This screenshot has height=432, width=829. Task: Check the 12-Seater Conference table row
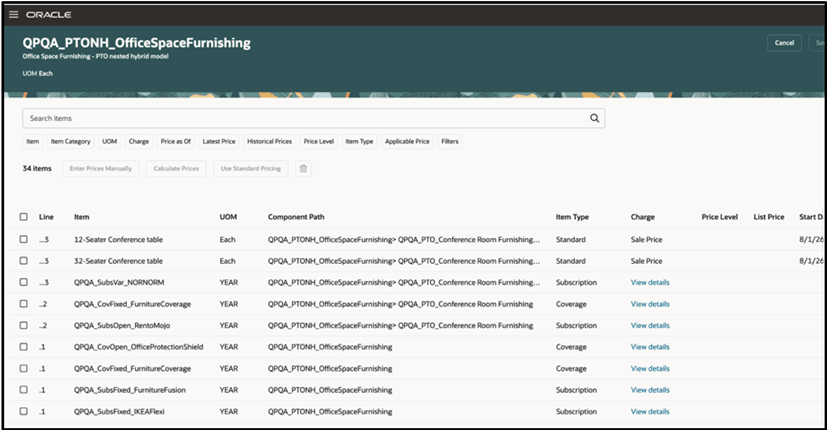tap(24, 240)
